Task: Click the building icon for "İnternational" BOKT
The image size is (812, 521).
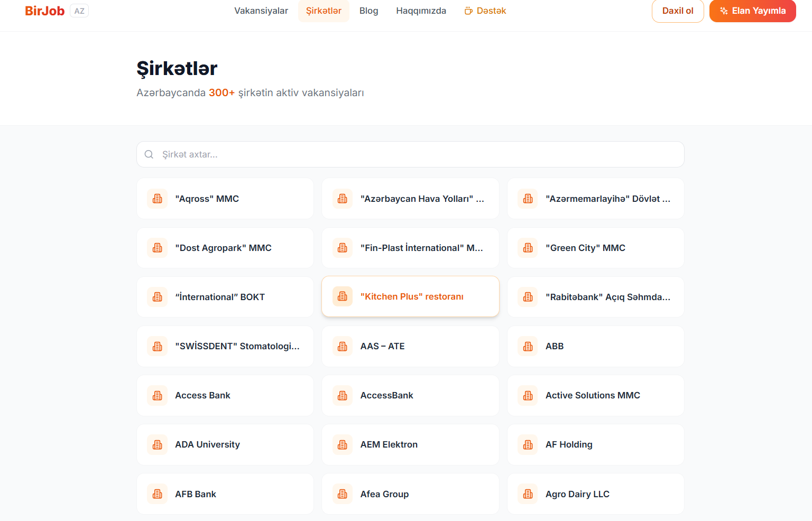Action: (x=158, y=297)
